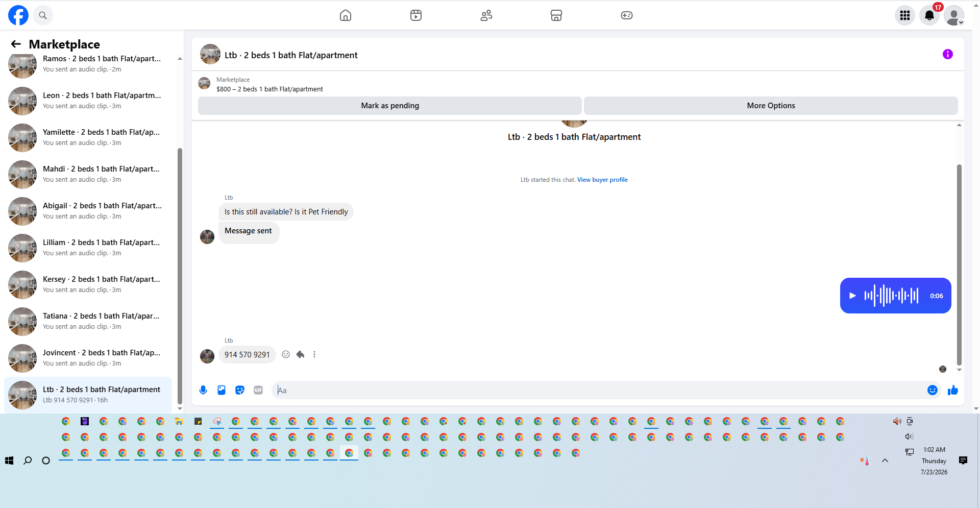Screen dimensions: 980x508
Task: Open the Video tab icon
Action: click(416, 15)
